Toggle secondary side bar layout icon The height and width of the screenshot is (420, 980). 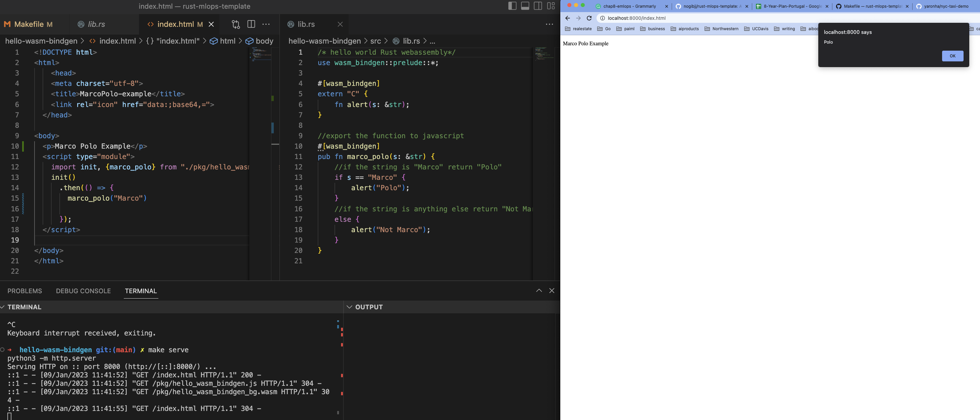tap(538, 6)
